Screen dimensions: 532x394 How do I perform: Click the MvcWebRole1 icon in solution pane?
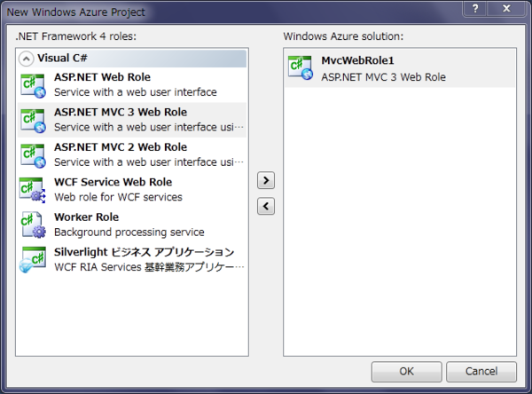click(x=301, y=68)
